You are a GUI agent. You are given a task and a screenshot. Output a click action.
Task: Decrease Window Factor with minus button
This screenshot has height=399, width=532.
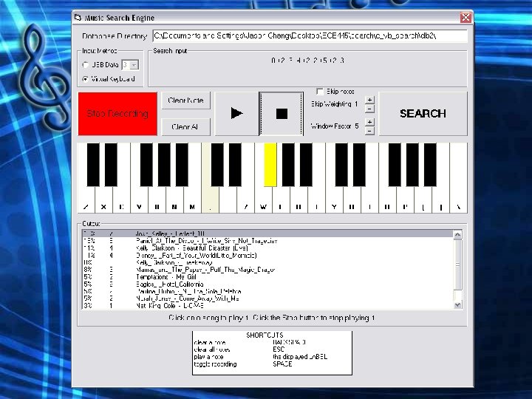pyautogui.click(x=370, y=131)
